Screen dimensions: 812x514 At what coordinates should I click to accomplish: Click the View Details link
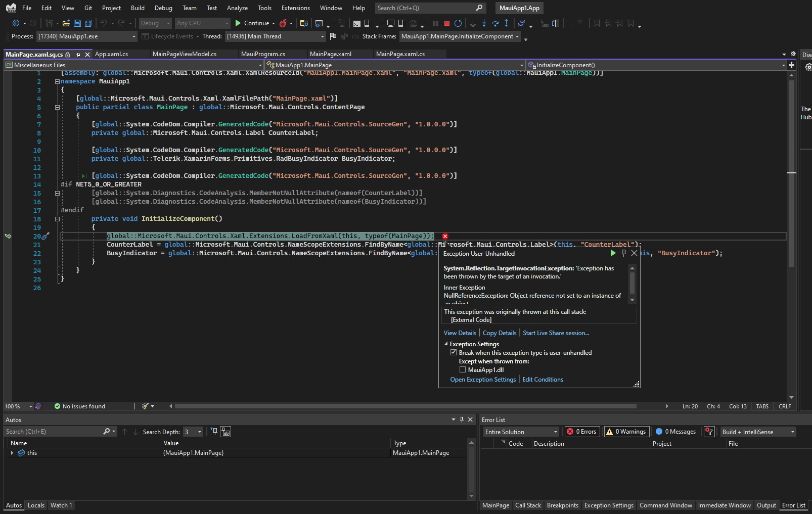[460, 333]
